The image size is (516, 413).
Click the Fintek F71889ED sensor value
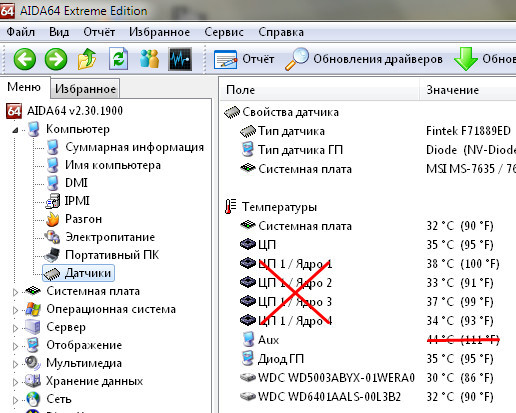pyautogui.click(x=468, y=131)
